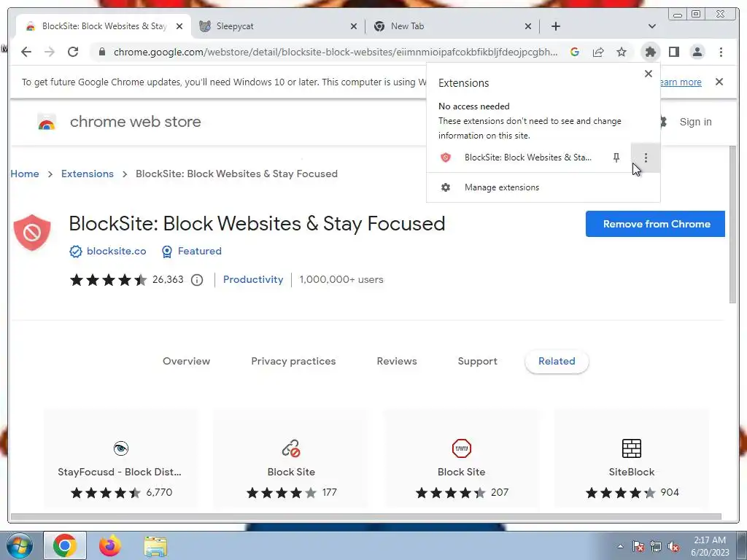Launch Firefox from the taskbar
This screenshot has width=747, height=560.
point(110,545)
